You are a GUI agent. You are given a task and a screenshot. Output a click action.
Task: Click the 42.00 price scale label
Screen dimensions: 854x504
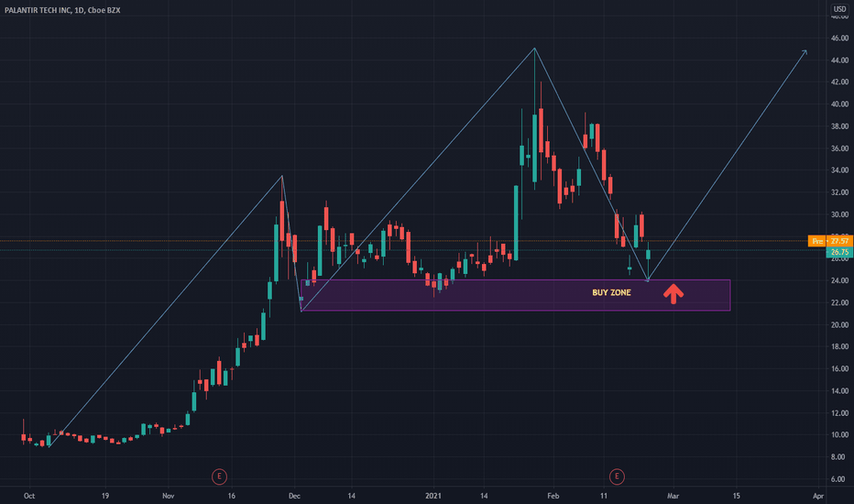pyautogui.click(x=839, y=82)
